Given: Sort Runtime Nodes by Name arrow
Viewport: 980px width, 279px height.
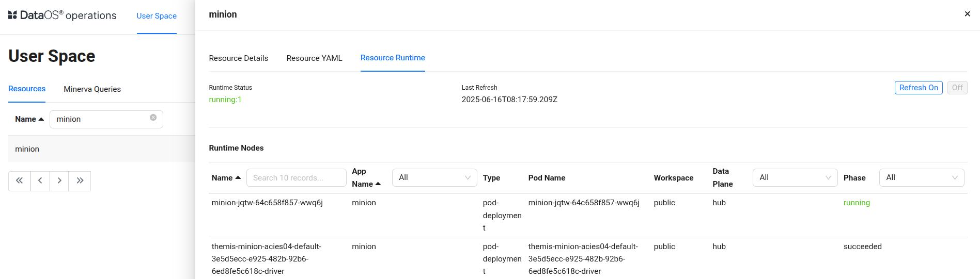Looking at the screenshot, I should (238, 178).
